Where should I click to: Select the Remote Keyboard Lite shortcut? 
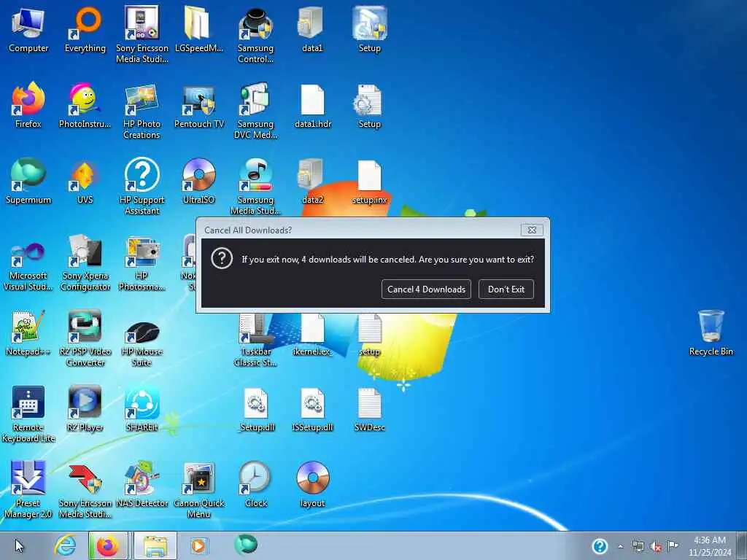[28, 413]
